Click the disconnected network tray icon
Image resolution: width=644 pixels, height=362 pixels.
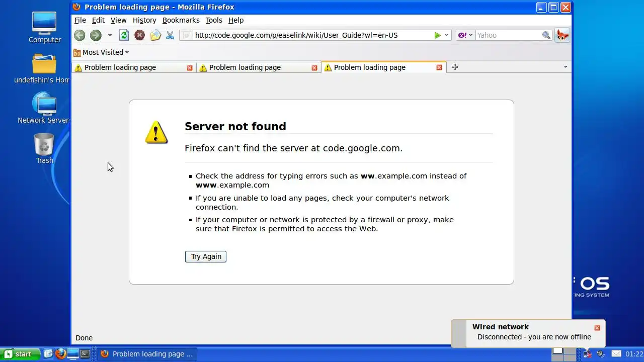[x=587, y=354]
